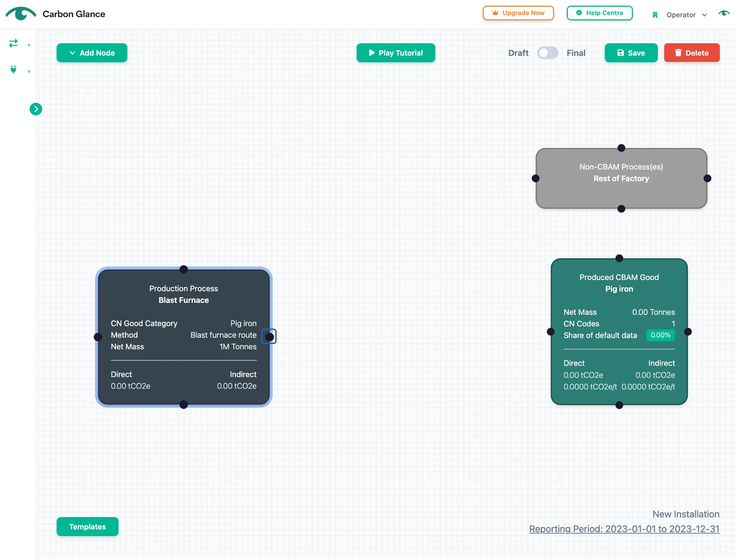The height and width of the screenshot is (560, 736).
Task: Click the left handle of Pig iron node
Action: [x=551, y=332]
